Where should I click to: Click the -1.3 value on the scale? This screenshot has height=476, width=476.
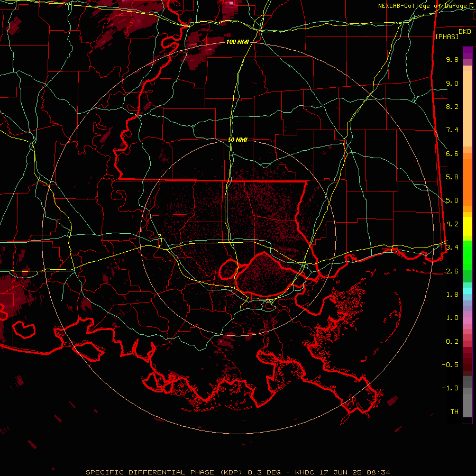tap(450, 388)
